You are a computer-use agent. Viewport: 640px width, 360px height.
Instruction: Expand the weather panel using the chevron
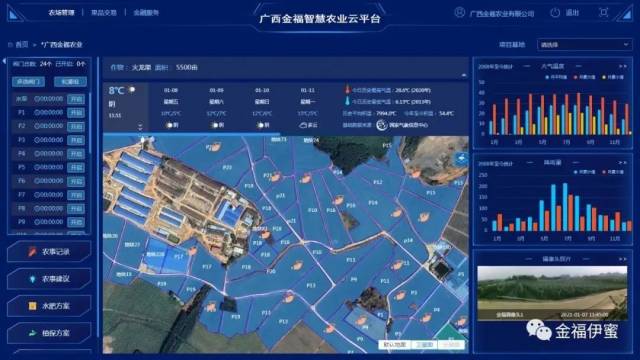pyautogui.click(x=140, y=126)
